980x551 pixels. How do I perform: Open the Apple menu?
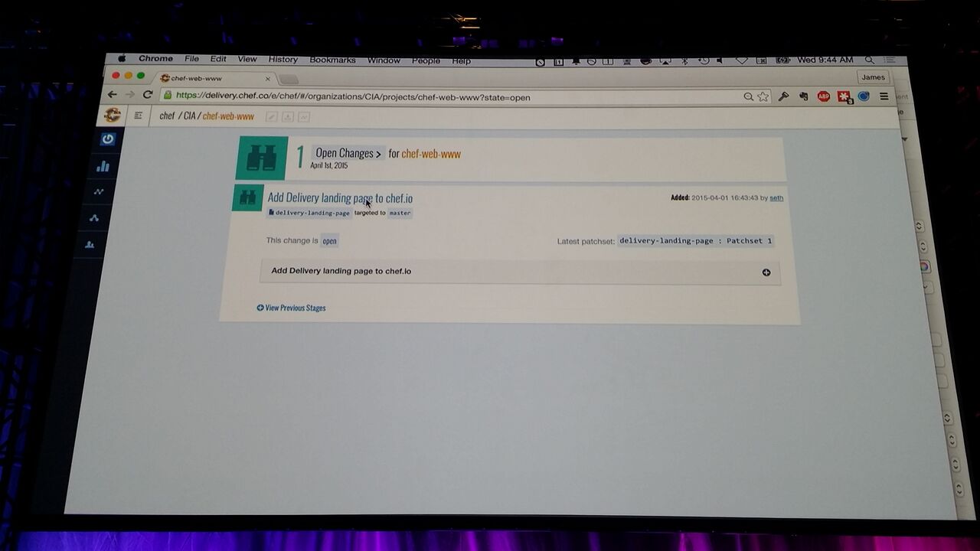(121, 58)
